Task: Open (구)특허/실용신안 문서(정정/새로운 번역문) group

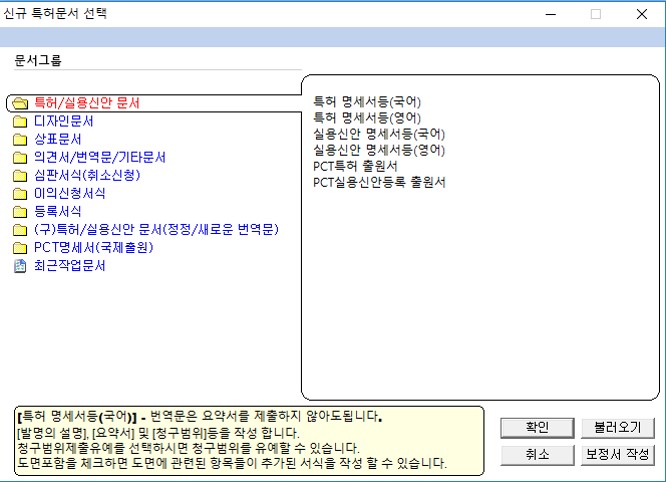Action: tap(156, 229)
